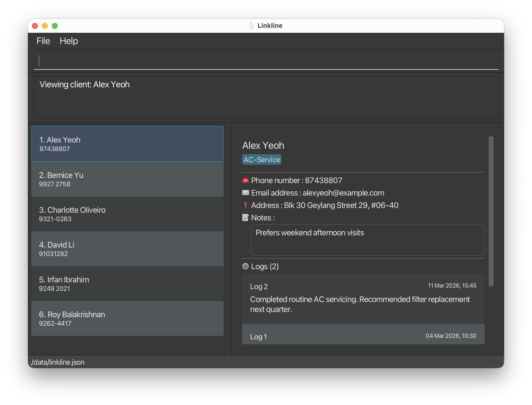
Task: Click the envelope icon beside Email address
Action: (x=245, y=193)
